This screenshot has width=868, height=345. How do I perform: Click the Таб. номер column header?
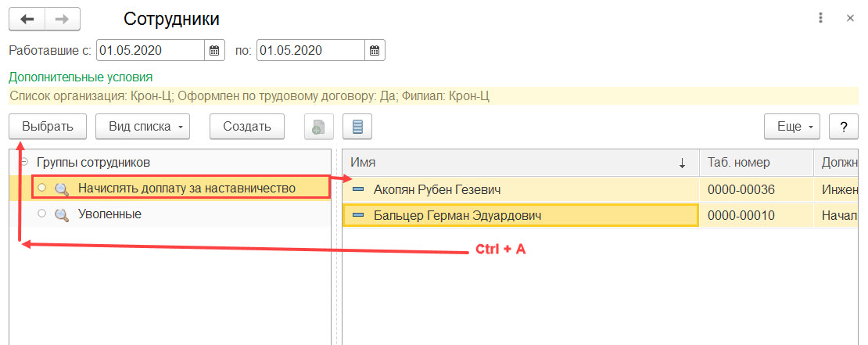click(756, 162)
